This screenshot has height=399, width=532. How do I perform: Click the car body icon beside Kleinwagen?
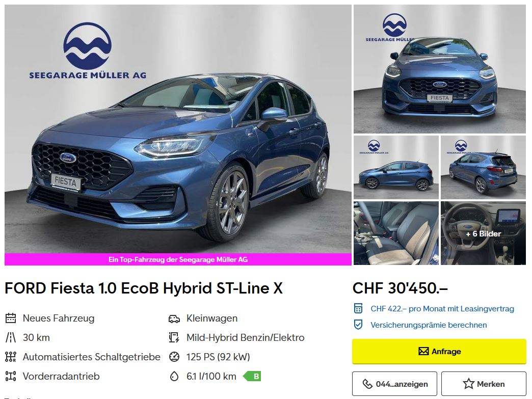click(x=174, y=318)
